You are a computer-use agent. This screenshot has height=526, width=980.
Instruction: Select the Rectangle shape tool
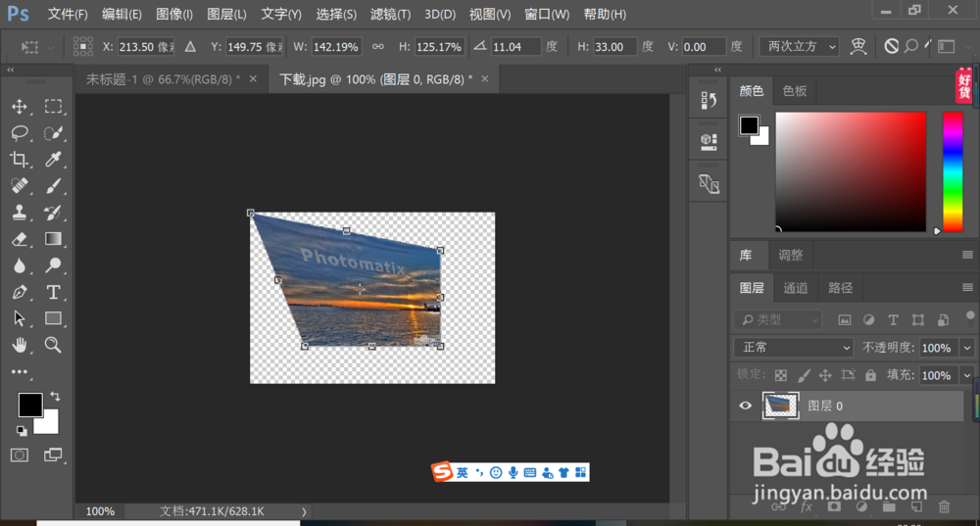tap(53, 318)
